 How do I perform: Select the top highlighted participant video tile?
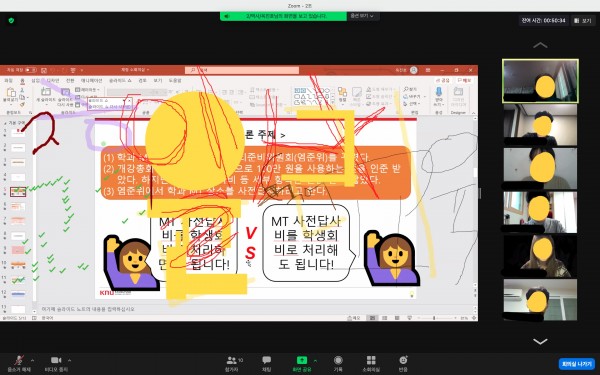pyautogui.click(x=540, y=81)
